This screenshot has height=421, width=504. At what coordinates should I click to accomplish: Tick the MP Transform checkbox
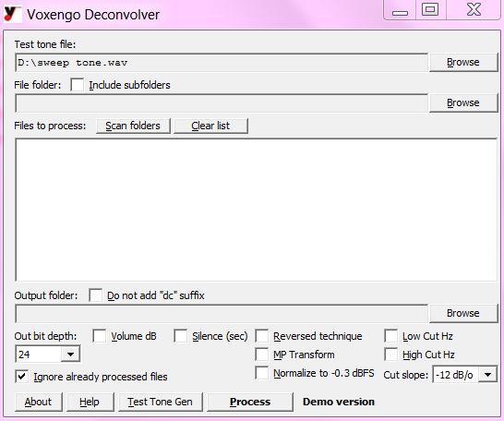pyautogui.click(x=262, y=355)
